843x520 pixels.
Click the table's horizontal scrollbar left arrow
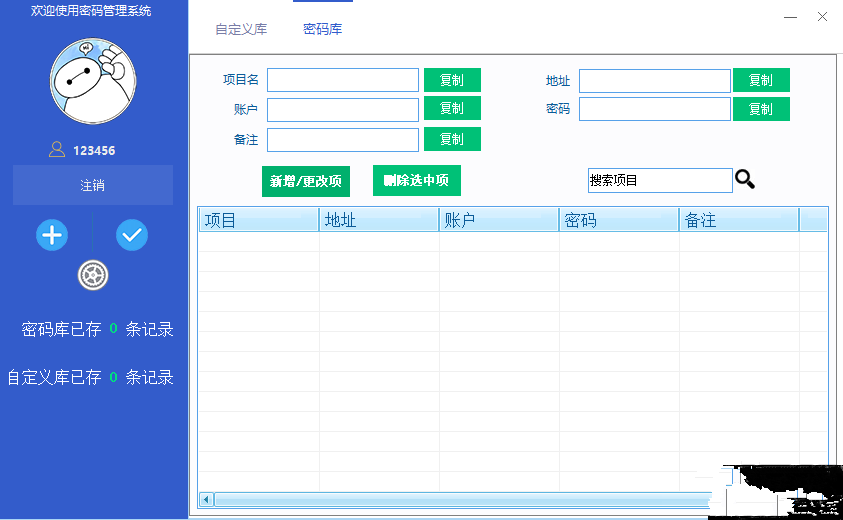tap(207, 499)
